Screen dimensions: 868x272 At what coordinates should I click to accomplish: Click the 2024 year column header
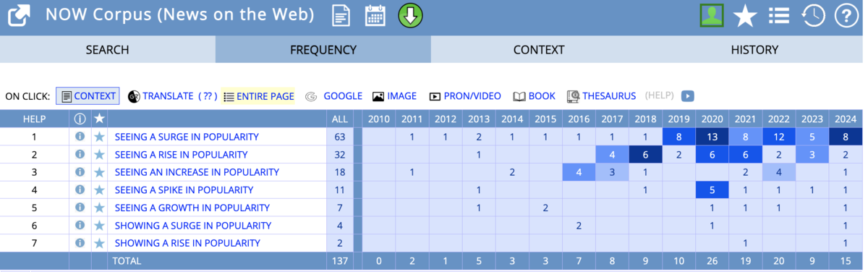845,119
